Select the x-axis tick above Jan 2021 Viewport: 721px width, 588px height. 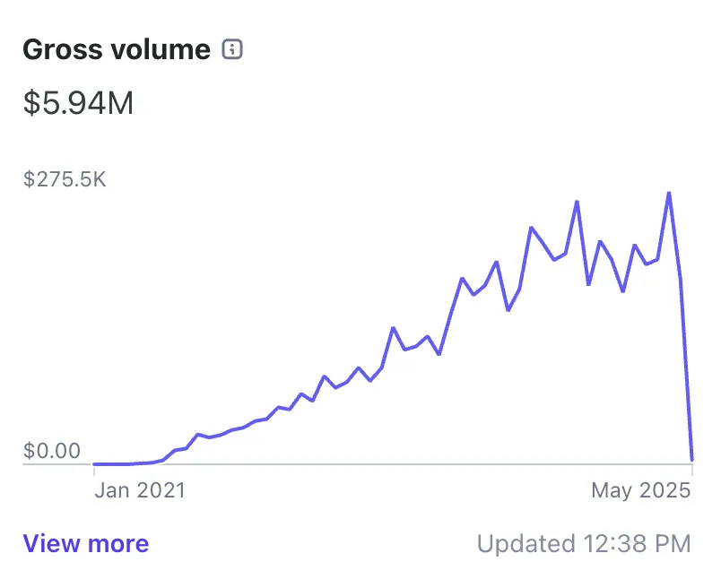94,470
